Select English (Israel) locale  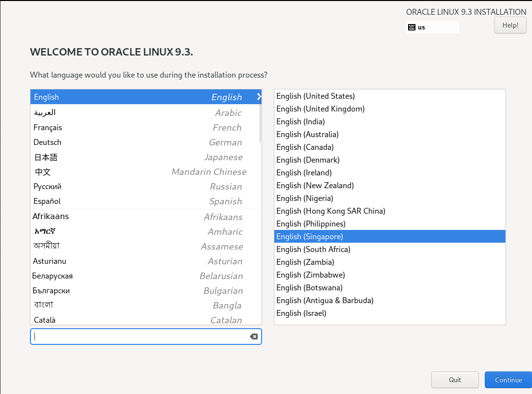click(x=389, y=313)
